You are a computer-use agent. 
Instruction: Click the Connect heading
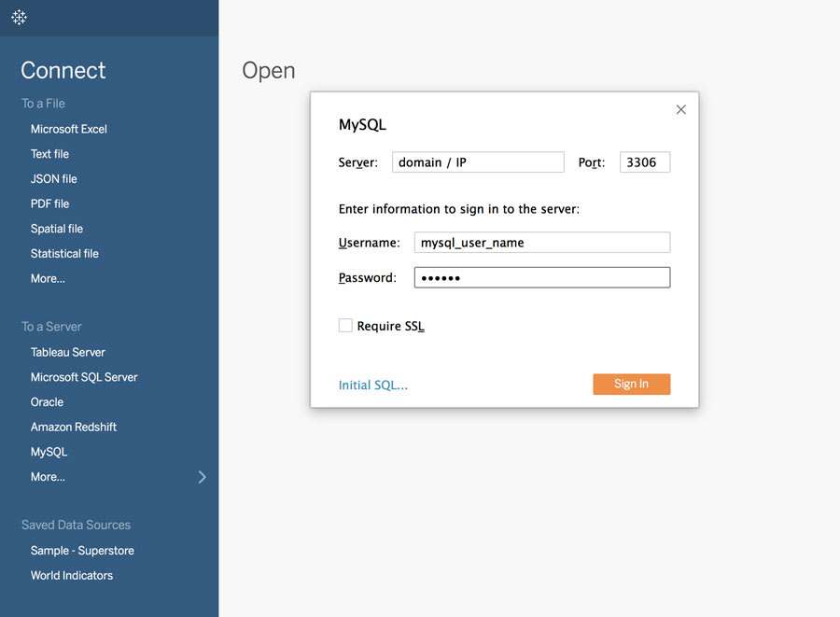coord(63,70)
